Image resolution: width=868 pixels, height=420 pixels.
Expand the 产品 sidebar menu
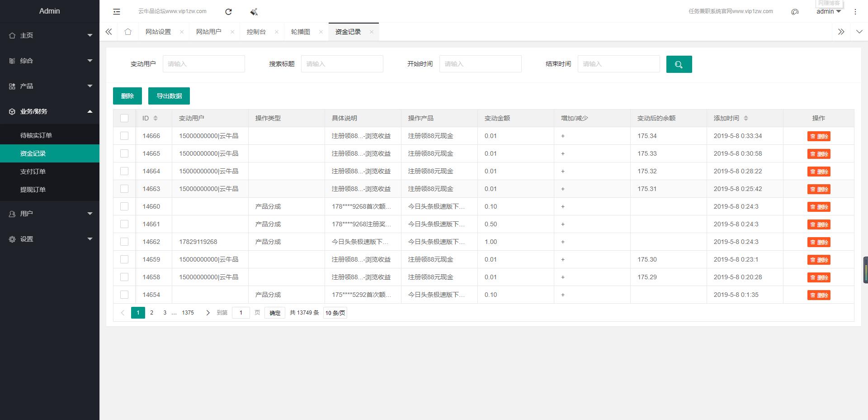coord(50,86)
